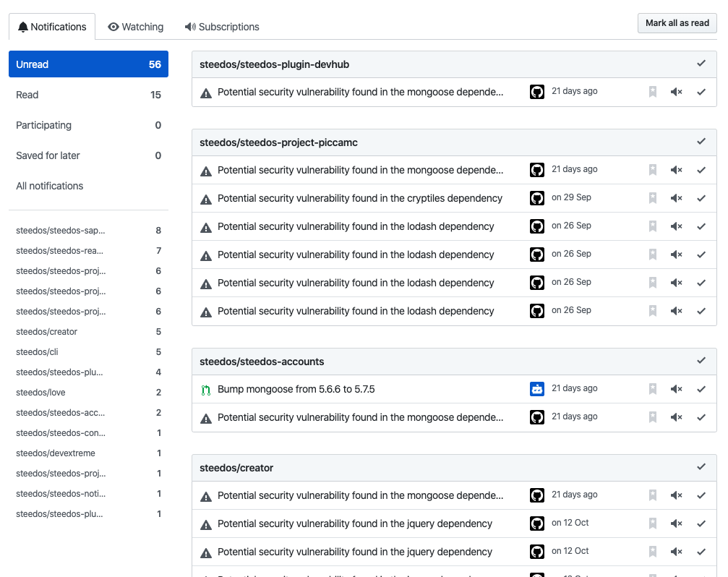Mark the jquery dependency alert as done
This screenshot has height=577, width=728.
[x=701, y=523]
